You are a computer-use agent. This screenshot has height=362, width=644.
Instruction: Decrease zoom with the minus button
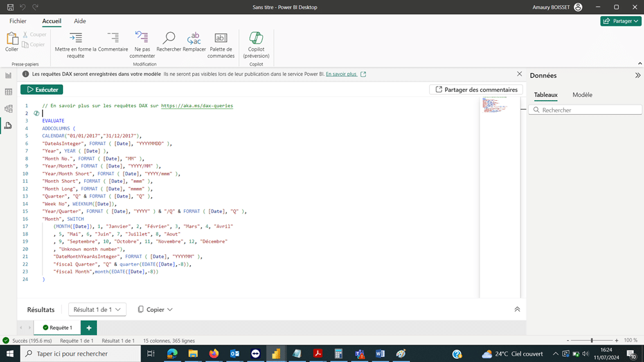click(x=568, y=340)
